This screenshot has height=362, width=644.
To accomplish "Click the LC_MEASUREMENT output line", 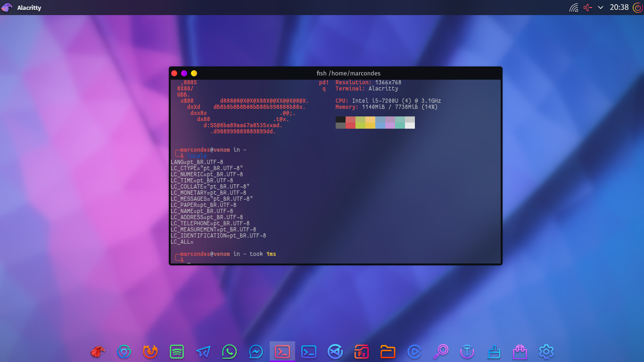I will [214, 230].
